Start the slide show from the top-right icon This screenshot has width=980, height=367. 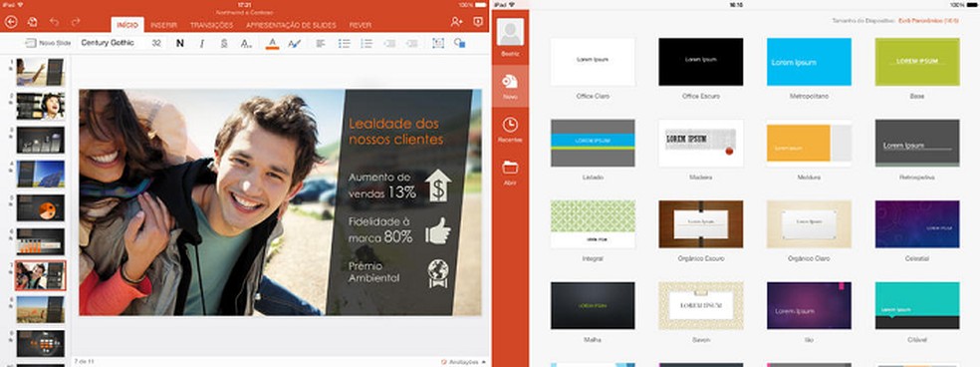478,22
